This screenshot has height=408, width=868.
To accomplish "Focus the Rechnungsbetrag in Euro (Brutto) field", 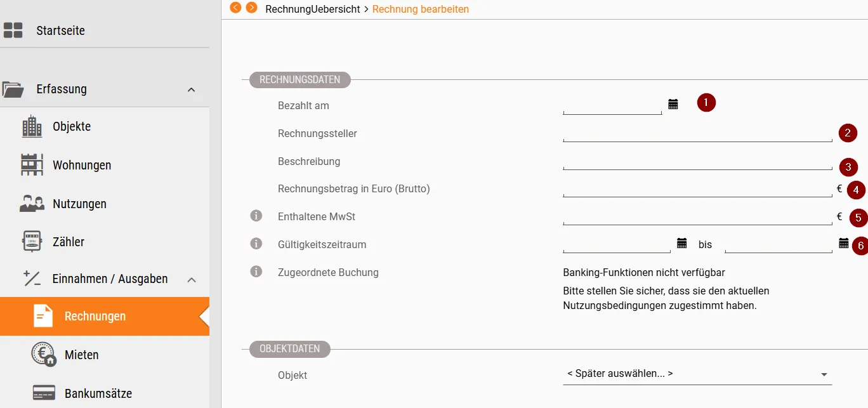I will tap(697, 189).
